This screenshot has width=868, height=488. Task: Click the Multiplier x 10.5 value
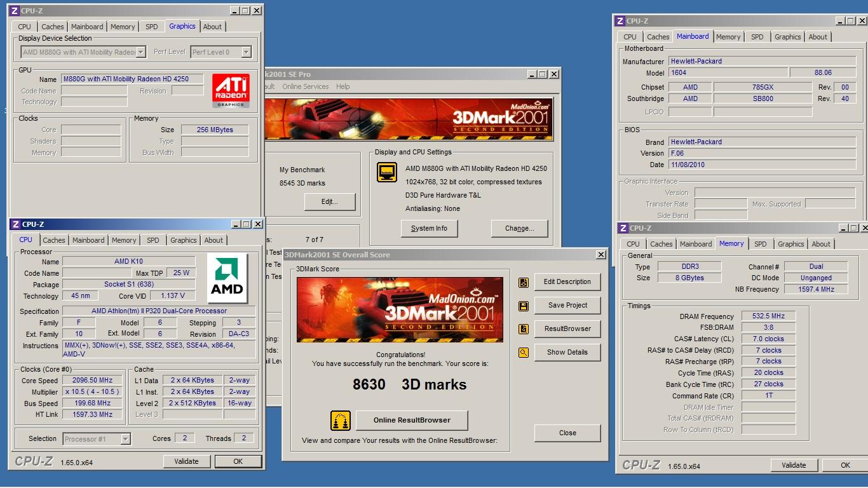click(92, 392)
